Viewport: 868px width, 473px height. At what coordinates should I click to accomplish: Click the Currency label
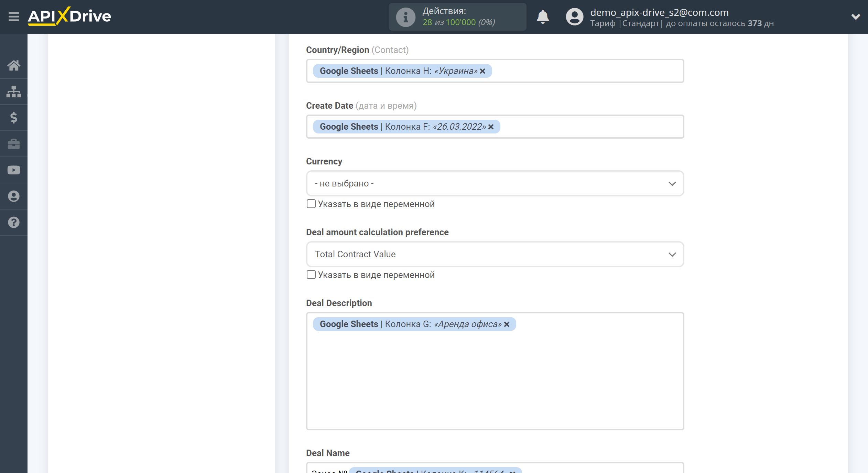tap(324, 161)
